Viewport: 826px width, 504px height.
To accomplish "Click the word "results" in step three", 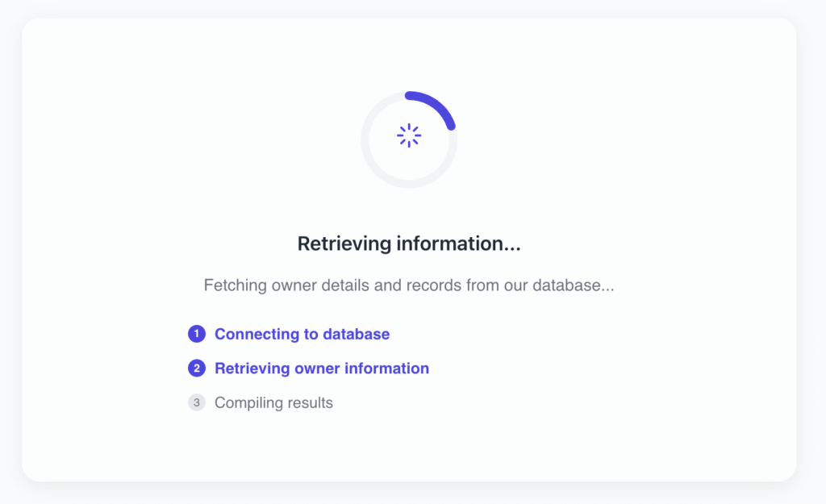I will click(307, 402).
